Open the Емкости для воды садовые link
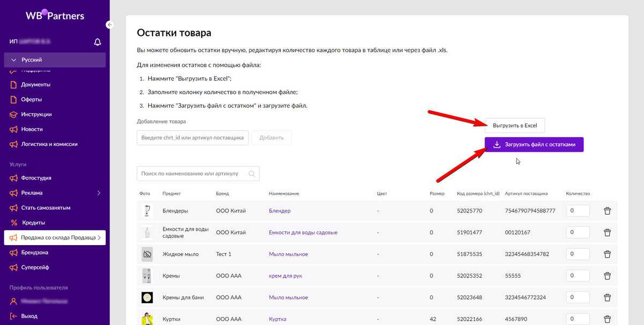 click(303, 233)
